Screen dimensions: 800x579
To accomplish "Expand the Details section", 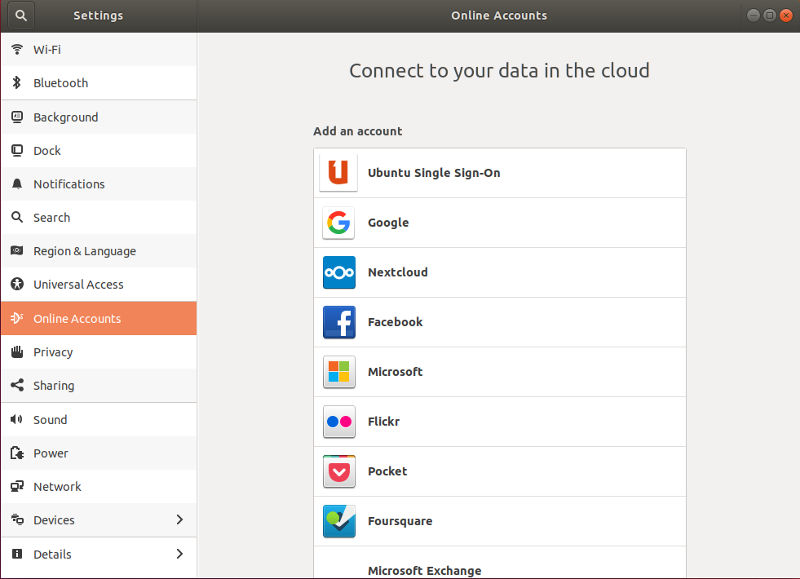I will coord(100,554).
